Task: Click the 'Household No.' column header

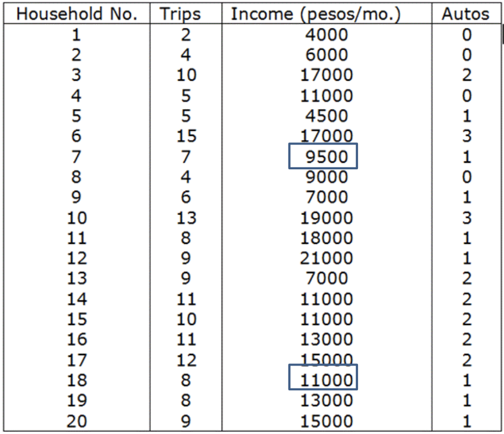Action: pyautogui.click(x=77, y=14)
